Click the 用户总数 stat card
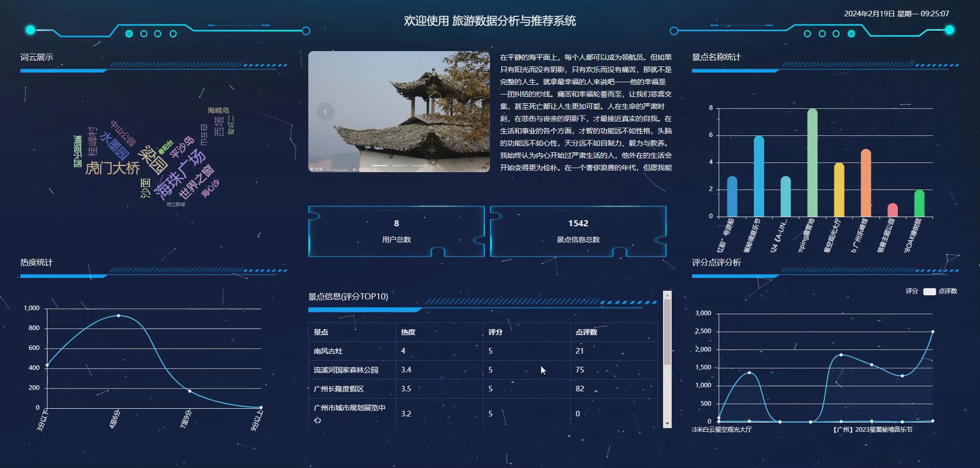 pyautogui.click(x=397, y=231)
